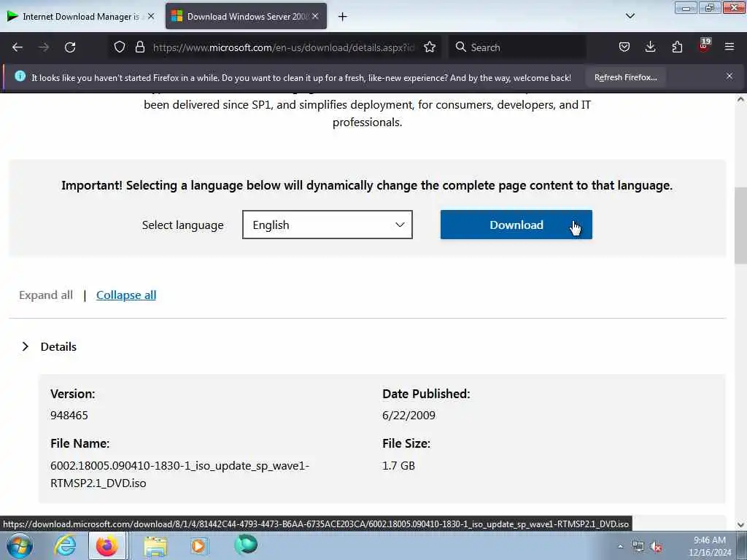Image resolution: width=747 pixels, height=560 pixels.
Task: Show hidden system tray icons
Action: (620, 547)
